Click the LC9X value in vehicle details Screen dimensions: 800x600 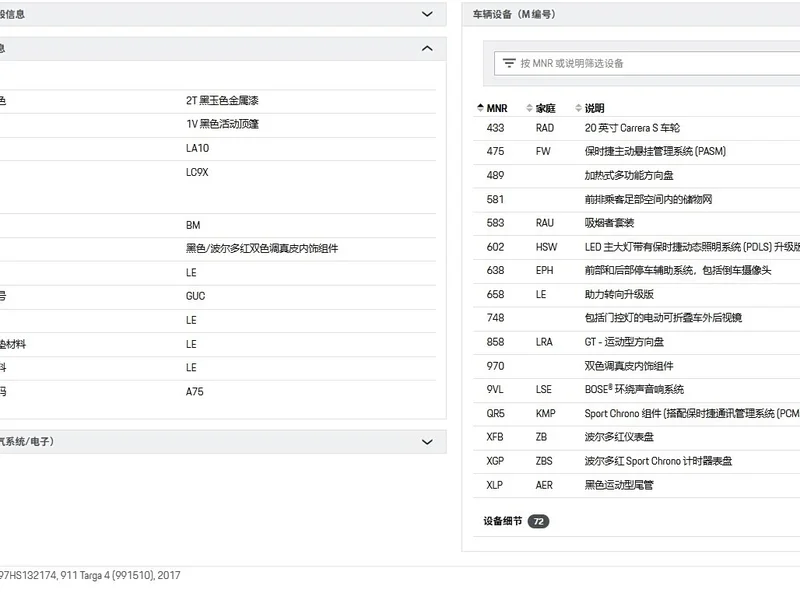click(197, 172)
